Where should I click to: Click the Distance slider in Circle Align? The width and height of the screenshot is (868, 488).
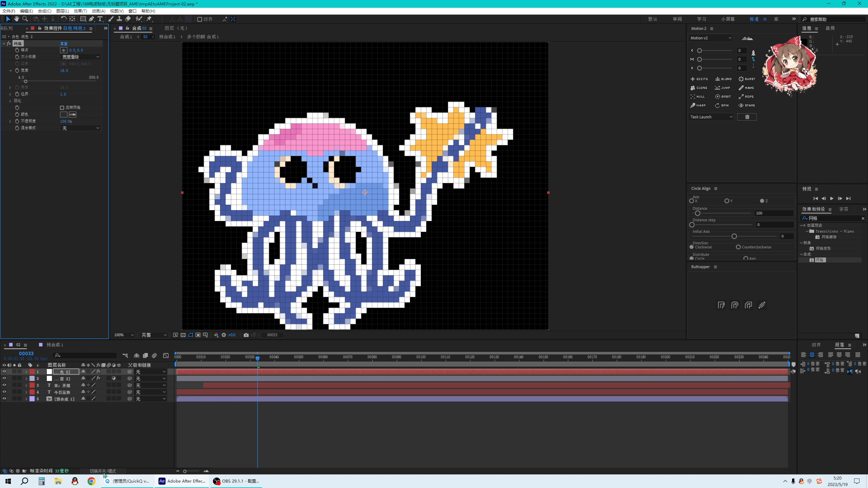tap(697, 213)
